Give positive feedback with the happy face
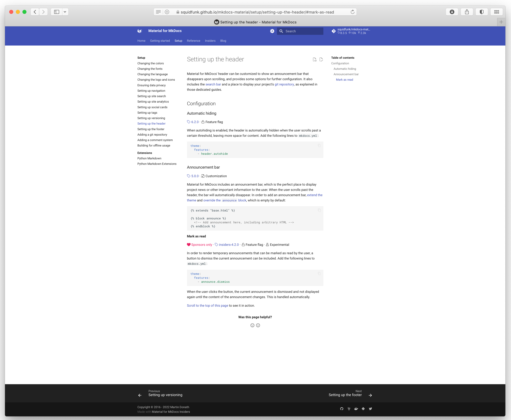 tap(252, 325)
